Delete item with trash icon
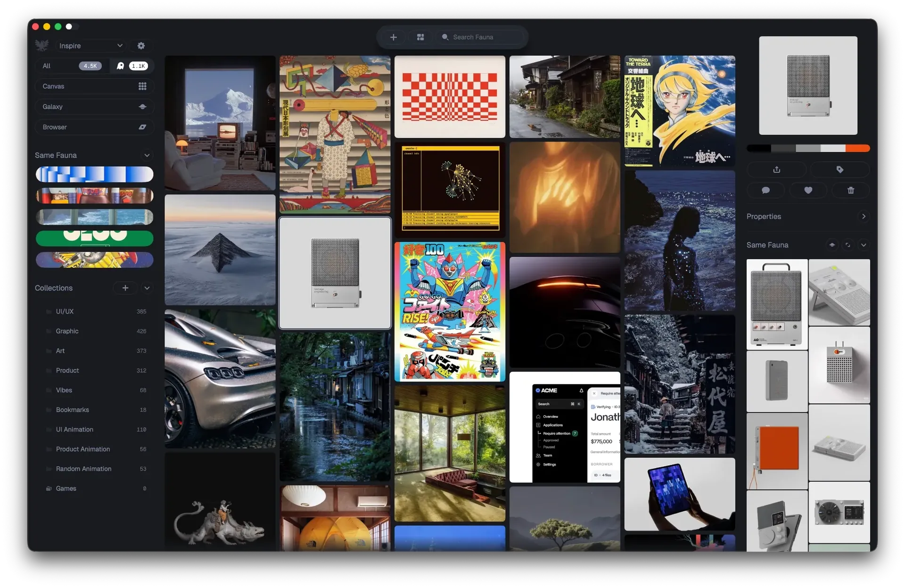Viewport: 905px width, 588px height. coord(850,190)
